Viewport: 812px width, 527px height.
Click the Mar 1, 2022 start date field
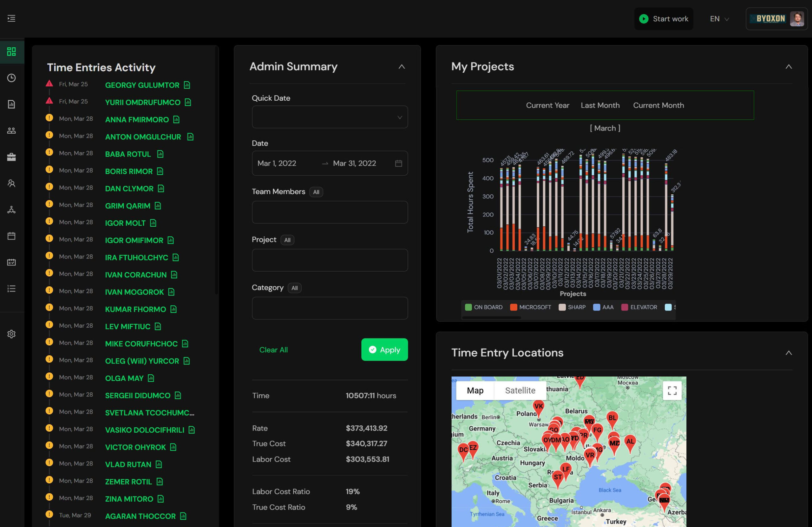(x=277, y=163)
